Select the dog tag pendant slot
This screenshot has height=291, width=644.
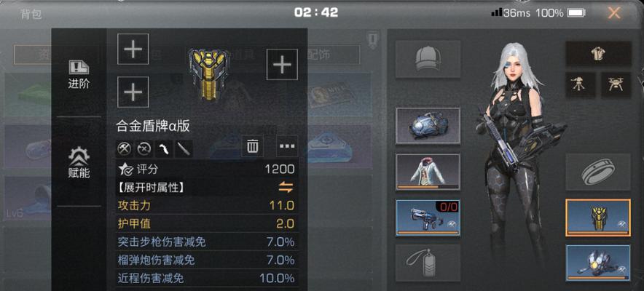(428, 263)
